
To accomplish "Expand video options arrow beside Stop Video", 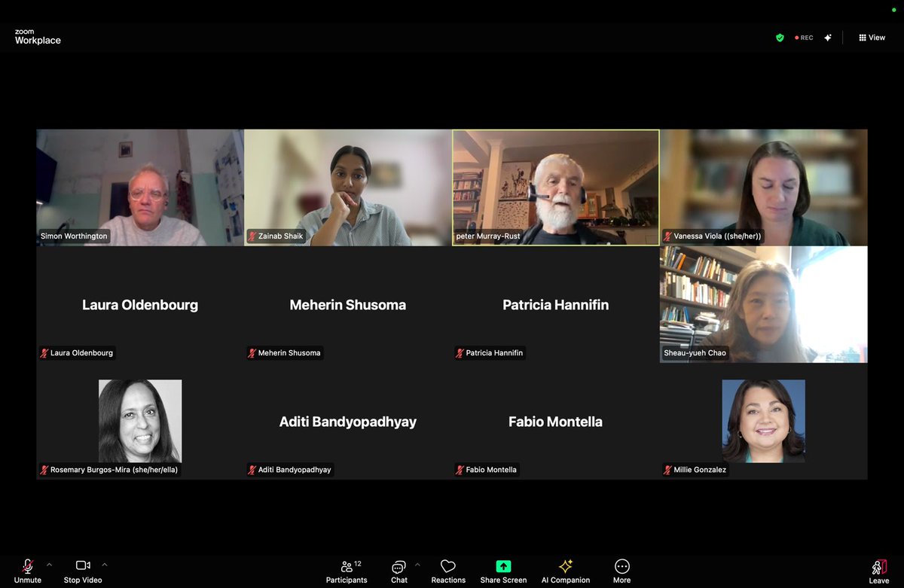I will tap(105, 564).
